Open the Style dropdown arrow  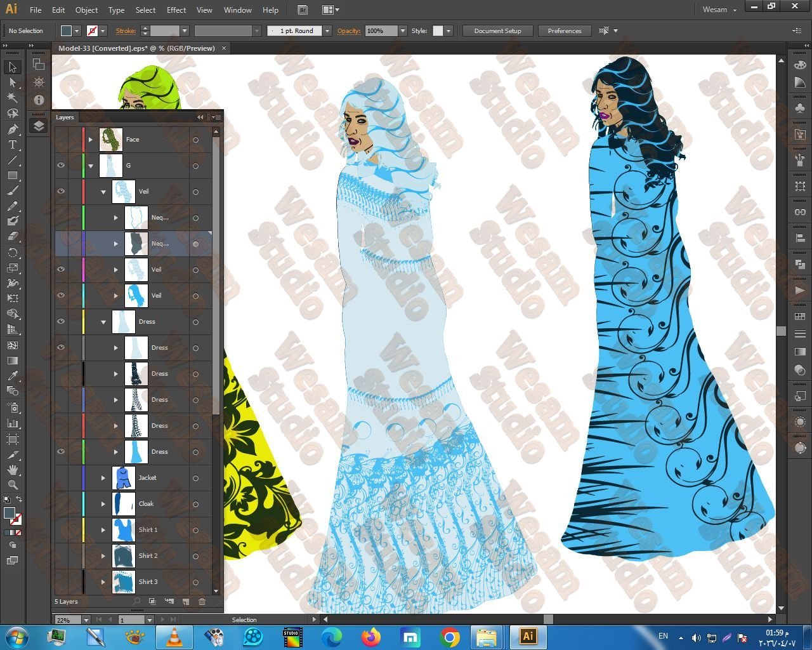449,30
